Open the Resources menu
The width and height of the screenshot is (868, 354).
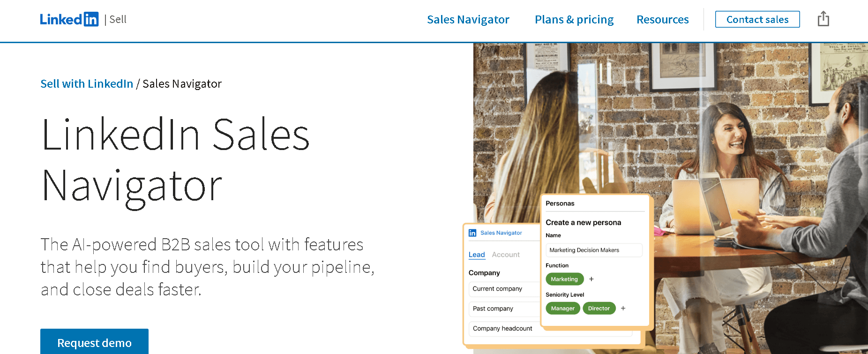[662, 19]
